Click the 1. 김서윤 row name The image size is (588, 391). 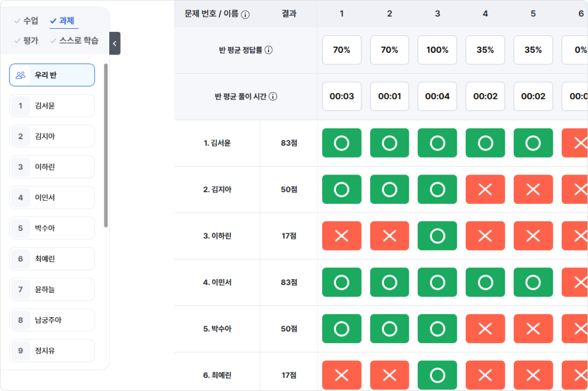pyautogui.click(x=217, y=143)
